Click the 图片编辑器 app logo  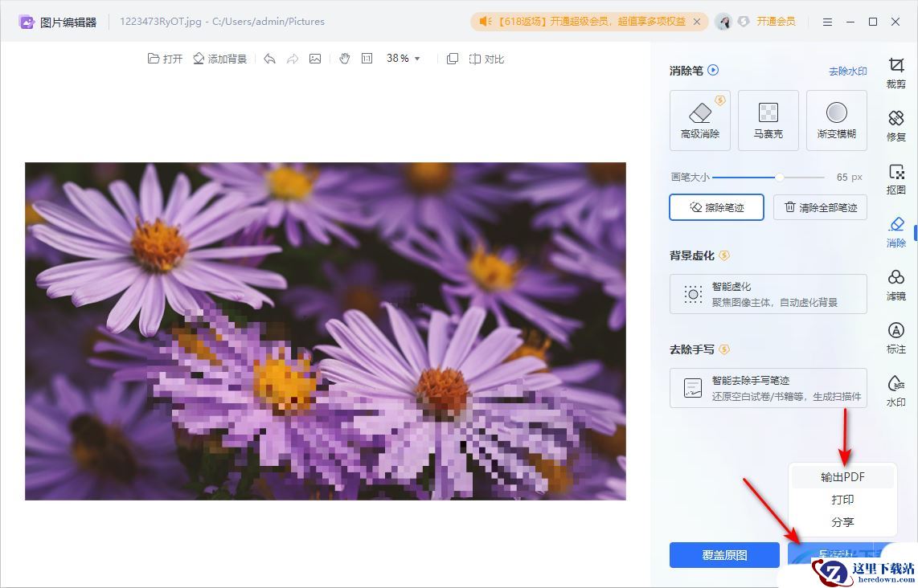point(27,22)
